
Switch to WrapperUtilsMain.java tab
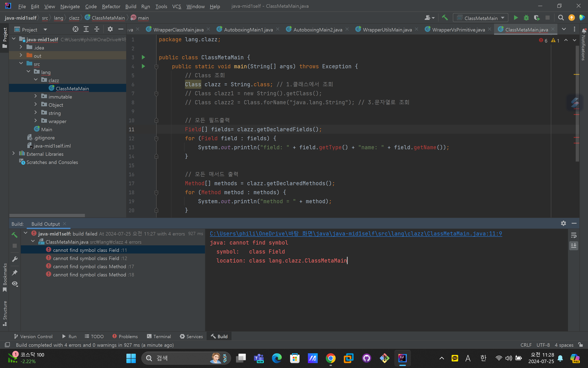[x=387, y=29]
